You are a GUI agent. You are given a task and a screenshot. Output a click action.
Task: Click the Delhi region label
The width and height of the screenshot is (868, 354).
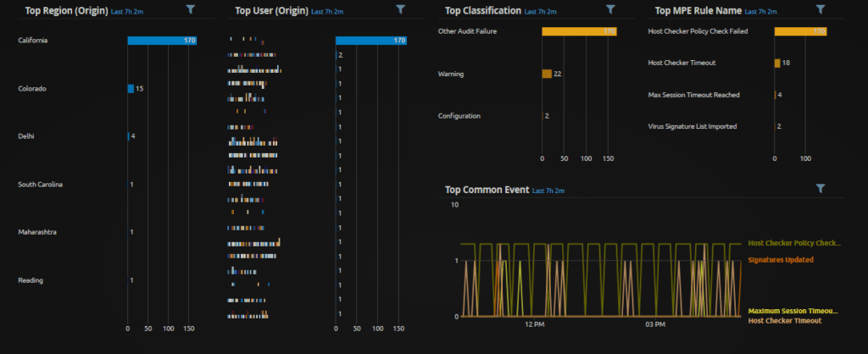click(27, 136)
